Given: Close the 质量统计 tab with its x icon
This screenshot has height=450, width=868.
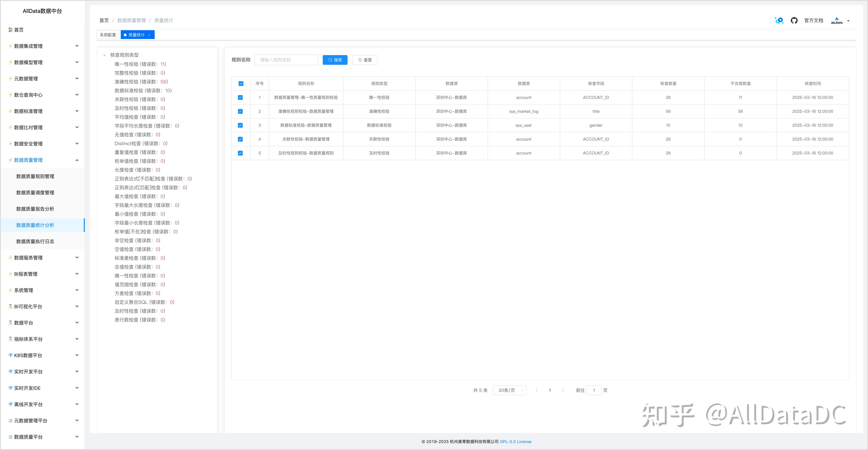Looking at the screenshot, I should pyautogui.click(x=149, y=35).
